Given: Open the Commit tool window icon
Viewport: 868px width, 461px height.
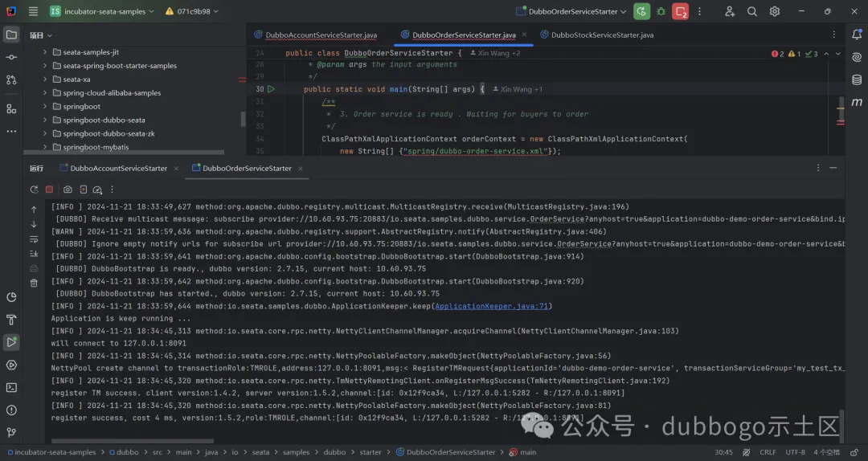Looking at the screenshot, I should 11,57.
